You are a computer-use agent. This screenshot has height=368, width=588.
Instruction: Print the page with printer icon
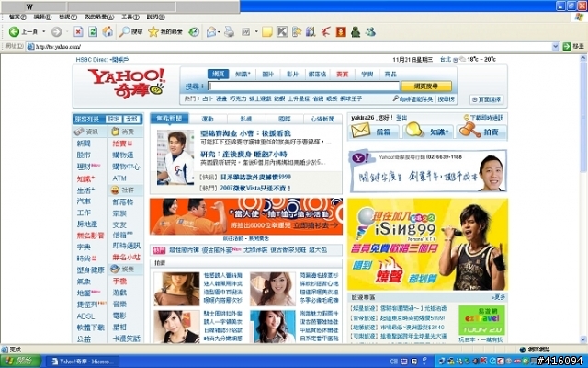pyautogui.click(x=229, y=32)
